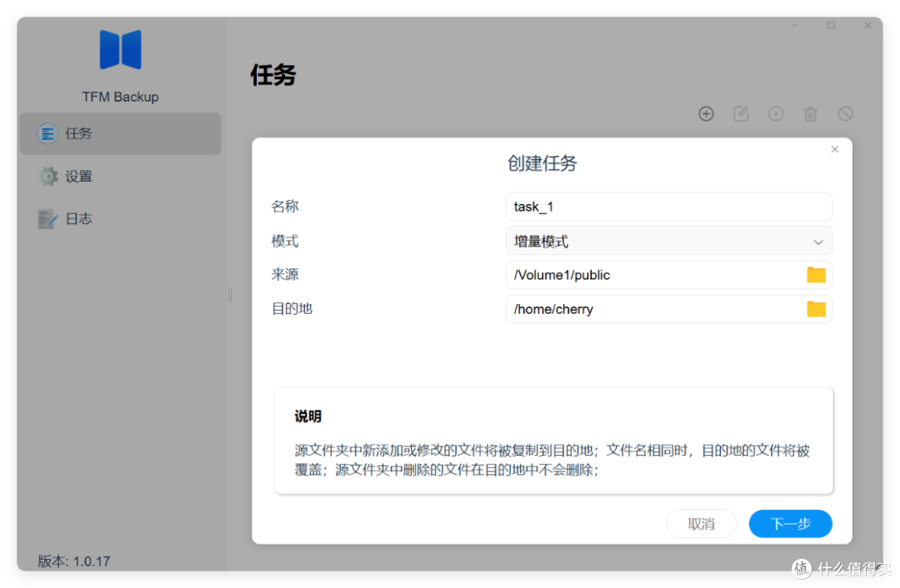Browse source folder via folder icon

pyautogui.click(x=816, y=275)
